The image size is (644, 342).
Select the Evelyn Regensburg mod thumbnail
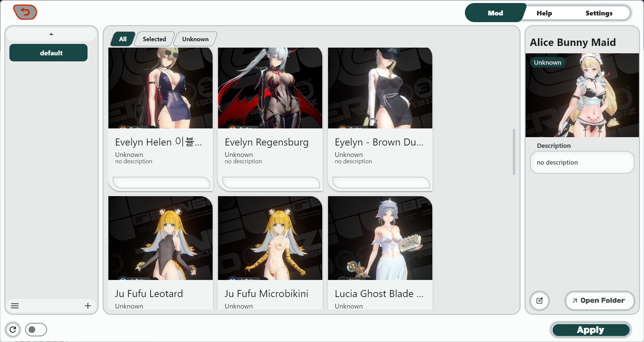pos(270,88)
